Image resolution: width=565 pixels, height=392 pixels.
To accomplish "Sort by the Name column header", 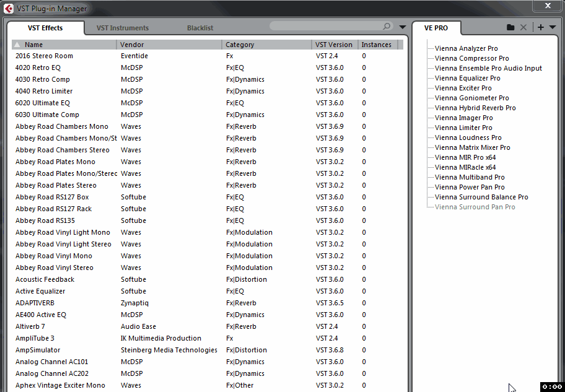I will 64,45.
